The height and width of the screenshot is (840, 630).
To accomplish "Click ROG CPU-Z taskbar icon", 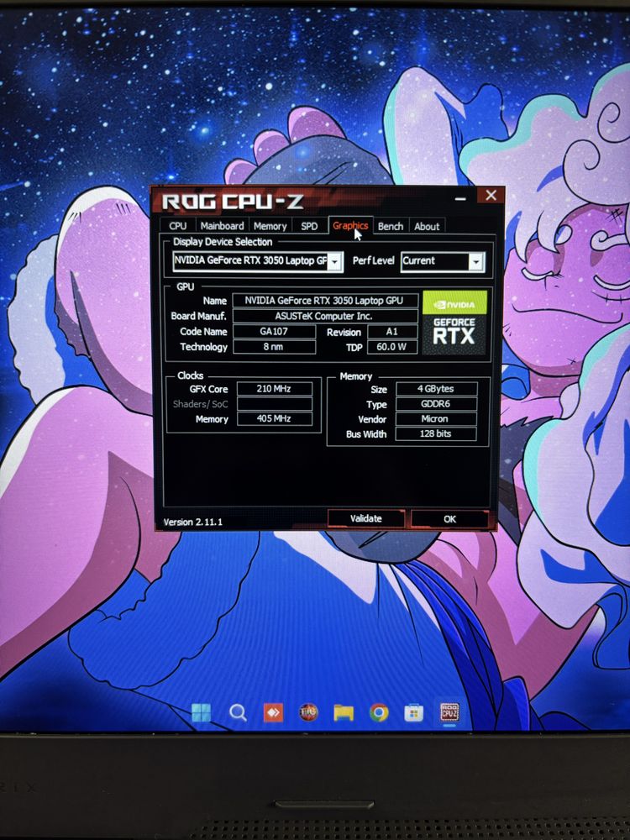I will coord(449,712).
